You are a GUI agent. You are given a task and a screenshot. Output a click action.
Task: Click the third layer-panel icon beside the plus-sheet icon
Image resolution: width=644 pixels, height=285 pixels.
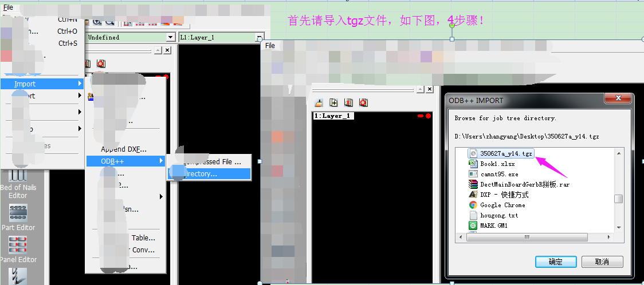349,102
